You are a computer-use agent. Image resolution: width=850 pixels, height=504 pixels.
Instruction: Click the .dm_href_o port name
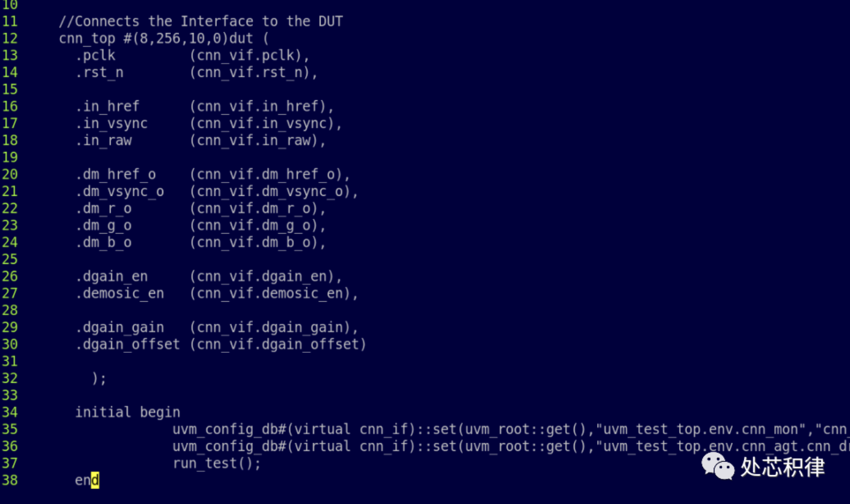point(115,175)
